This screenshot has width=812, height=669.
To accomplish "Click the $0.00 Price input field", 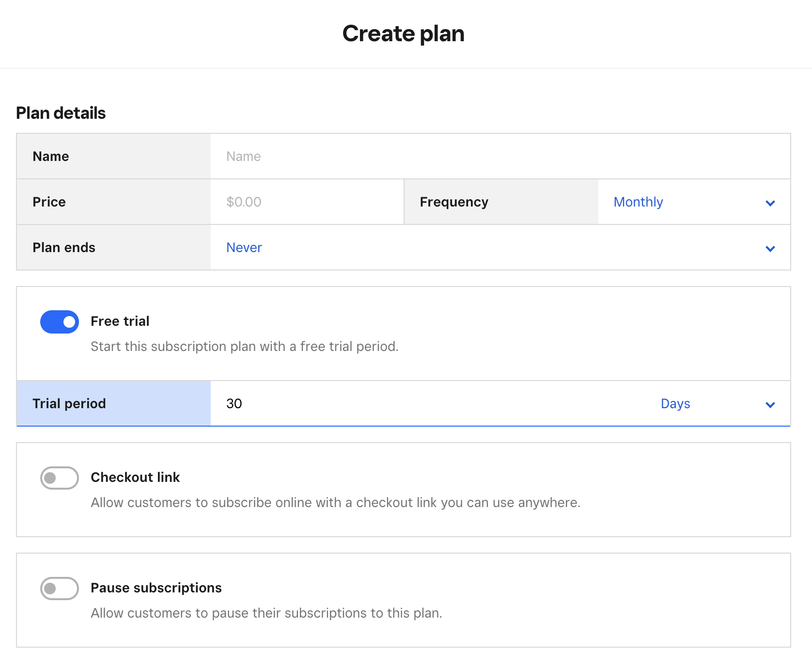I will [x=306, y=202].
